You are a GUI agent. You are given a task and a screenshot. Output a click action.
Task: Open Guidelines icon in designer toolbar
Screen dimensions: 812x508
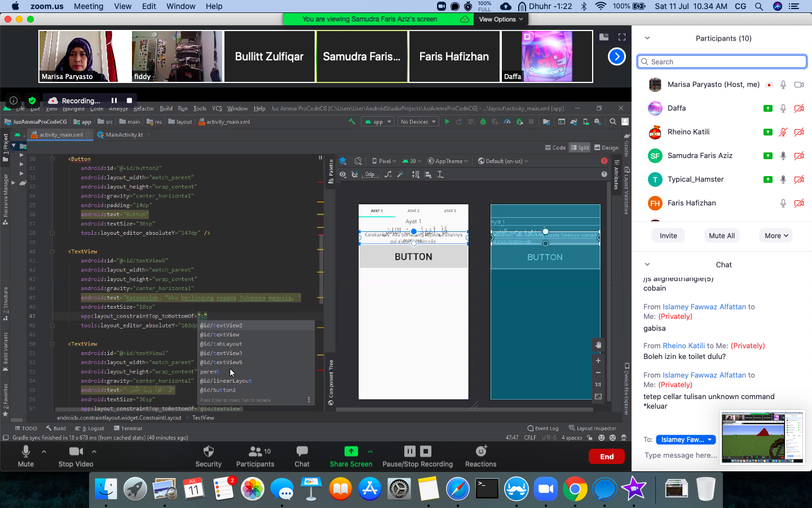pyautogui.click(x=440, y=174)
